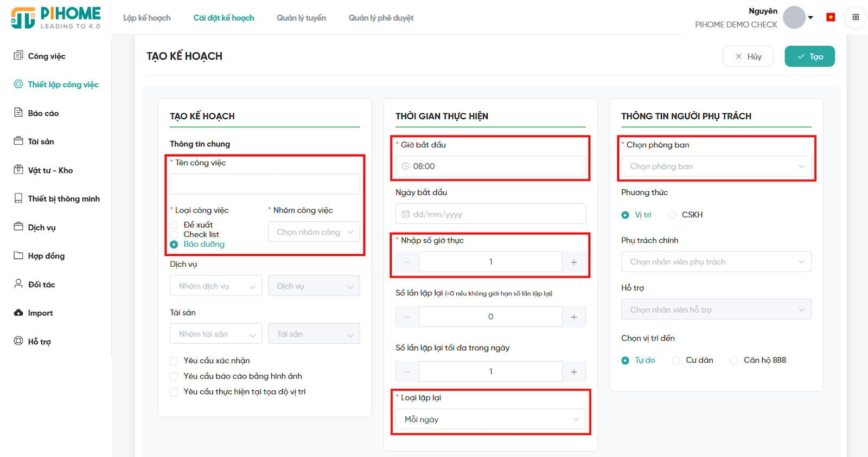Click the Thiết bị thông minh icon
The image size is (868, 457).
pyautogui.click(x=18, y=198)
